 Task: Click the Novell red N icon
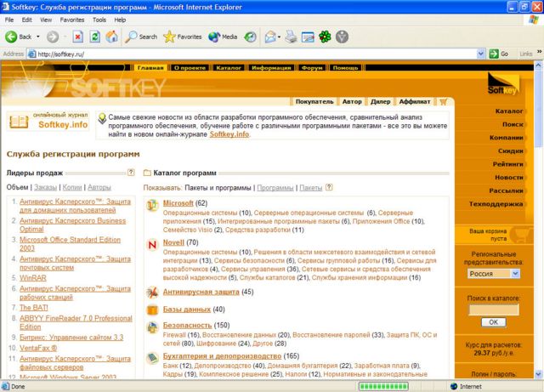pos(152,245)
